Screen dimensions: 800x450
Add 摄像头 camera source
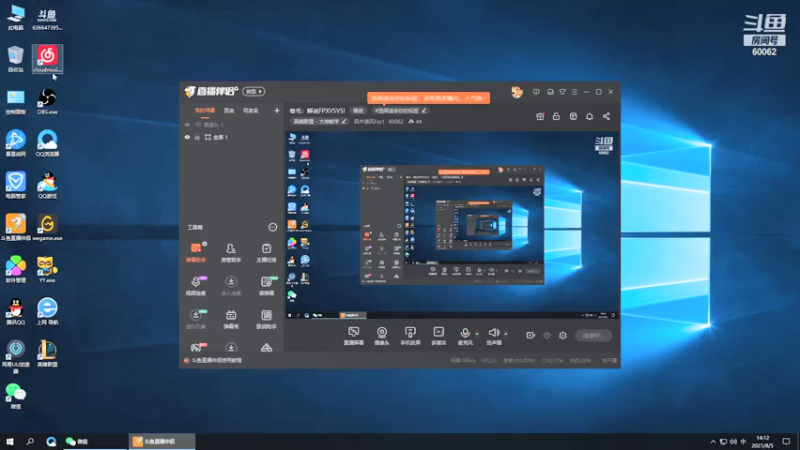382,336
